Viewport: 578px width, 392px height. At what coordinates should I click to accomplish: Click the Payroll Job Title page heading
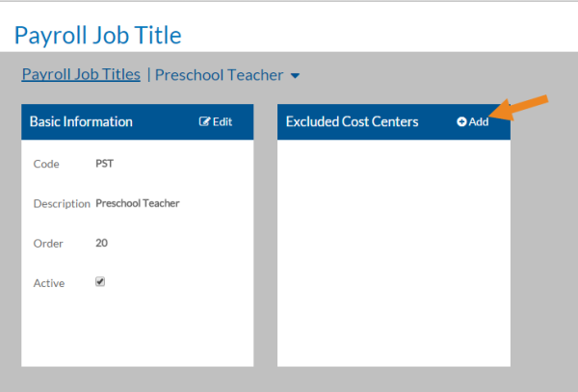pos(97,36)
